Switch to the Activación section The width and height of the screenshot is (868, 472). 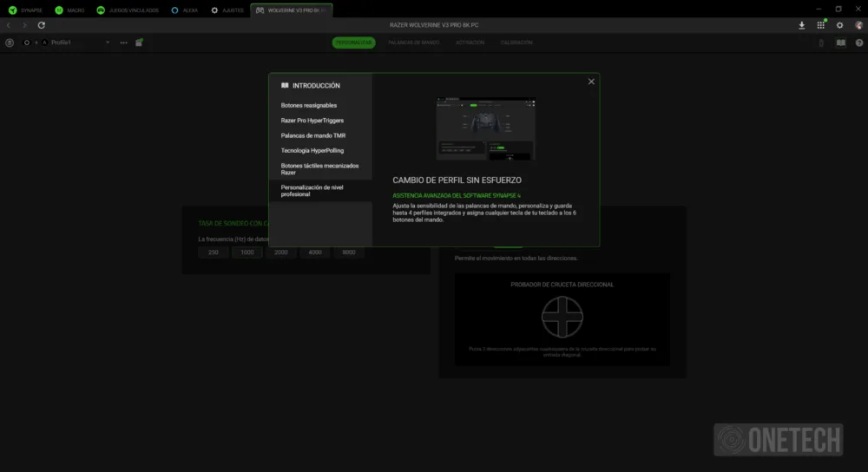(x=470, y=43)
